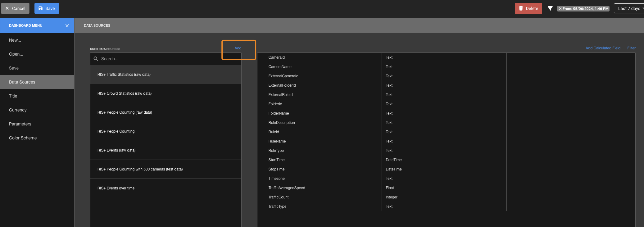
Task: Pick IRIS+ People Counting with 500 cameras
Action: (x=140, y=169)
